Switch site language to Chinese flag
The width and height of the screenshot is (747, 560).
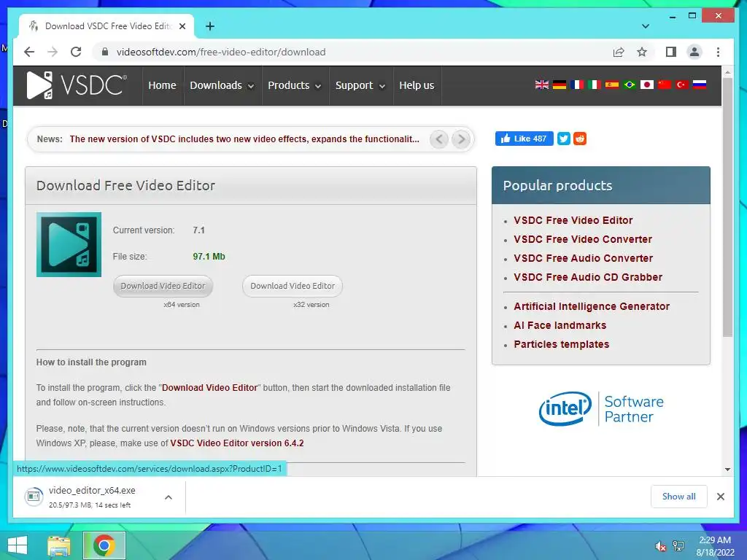pos(665,85)
